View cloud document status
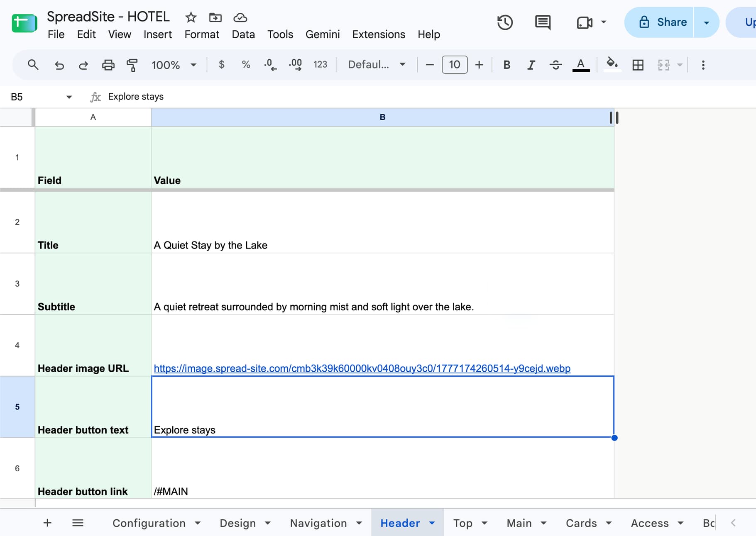Image resolution: width=756 pixels, height=536 pixels. [x=240, y=17]
